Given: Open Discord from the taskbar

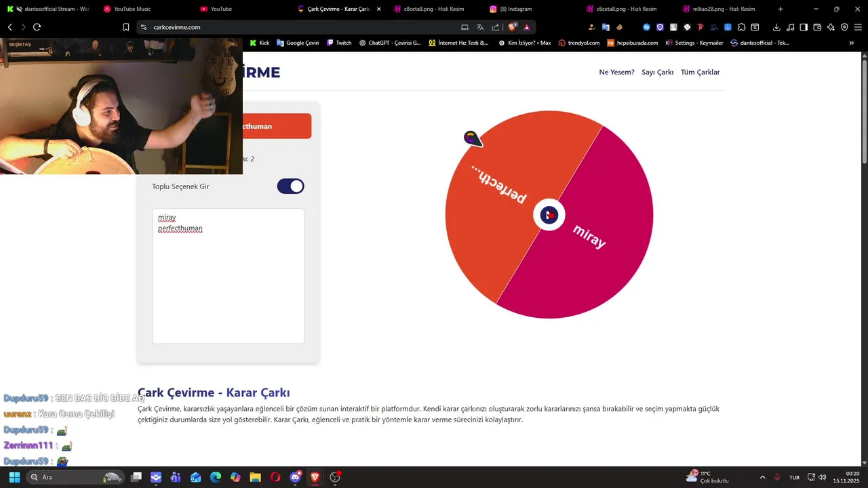Looking at the screenshot, I should click(295, 477).
